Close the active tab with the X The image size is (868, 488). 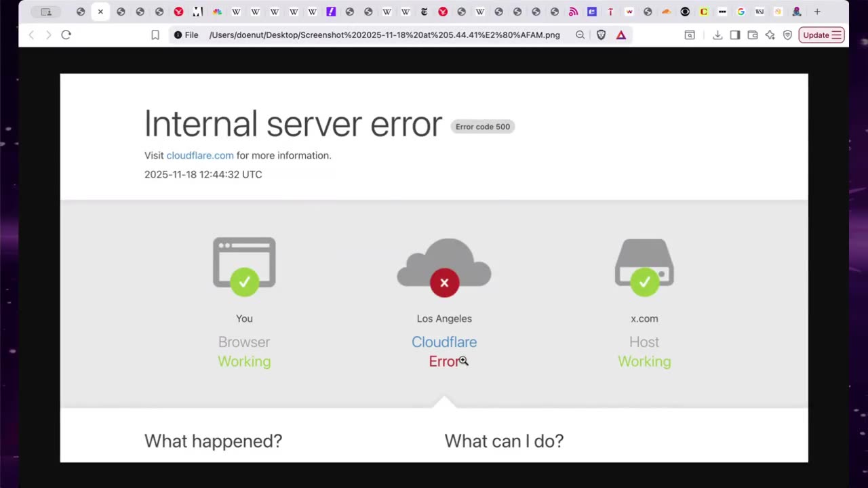click(100, 12)
